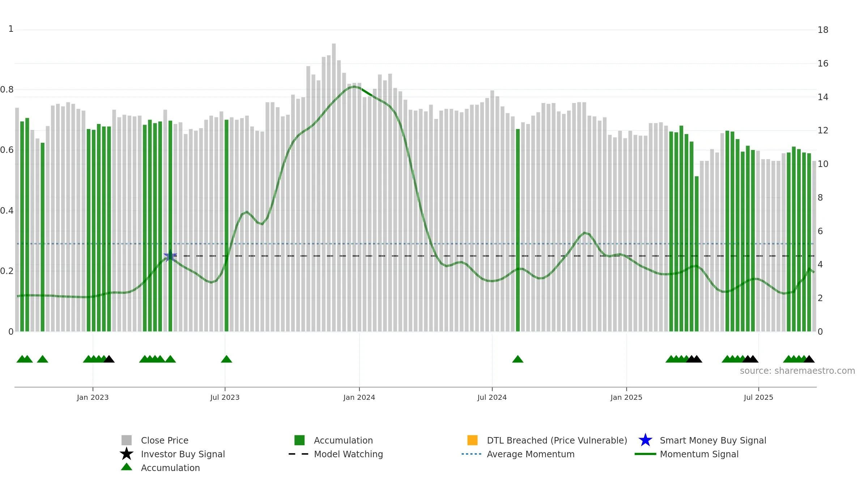
Task: Click the Jul 2025 x-axis label
Action: pos(758,398)
